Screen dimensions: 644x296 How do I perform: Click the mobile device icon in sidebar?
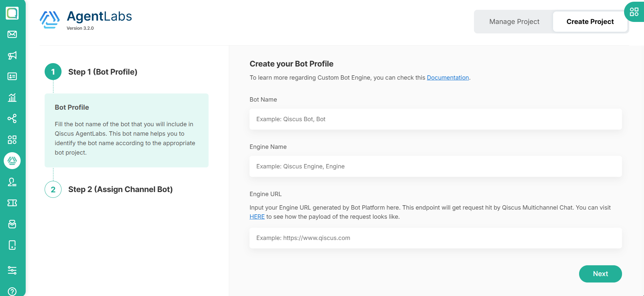click(12, 245)
